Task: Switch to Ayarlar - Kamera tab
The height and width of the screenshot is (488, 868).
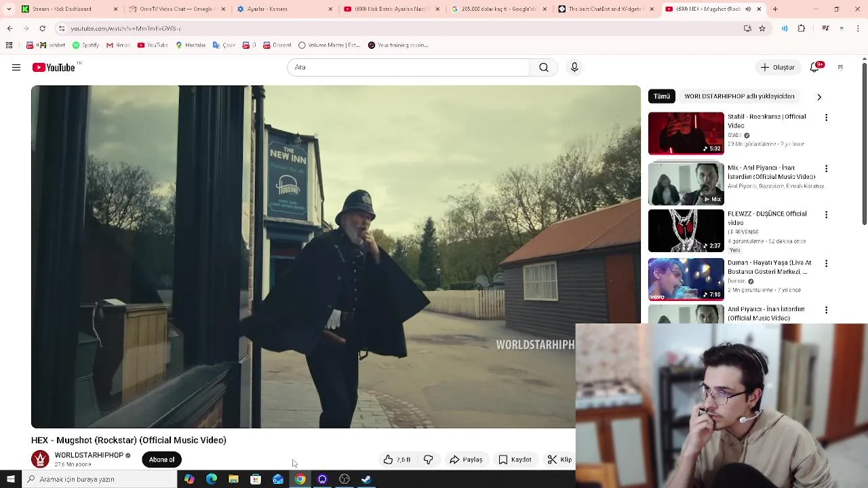Action: coord(285,9)
